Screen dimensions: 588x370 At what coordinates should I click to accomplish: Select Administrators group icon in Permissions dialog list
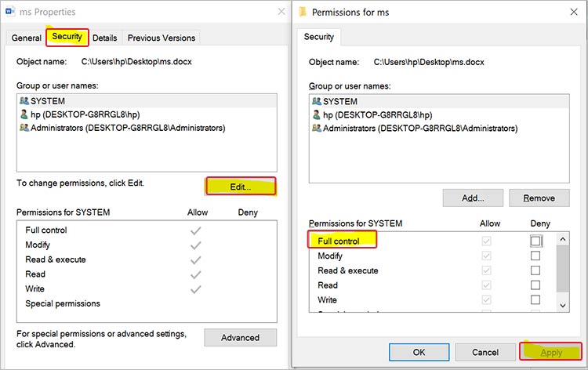click(317, 129)
